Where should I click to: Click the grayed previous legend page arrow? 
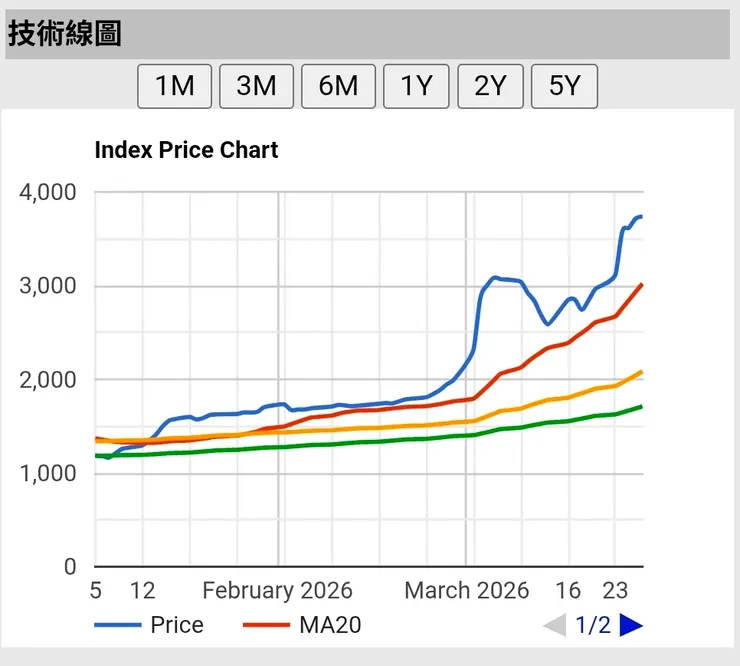[553, 625]
